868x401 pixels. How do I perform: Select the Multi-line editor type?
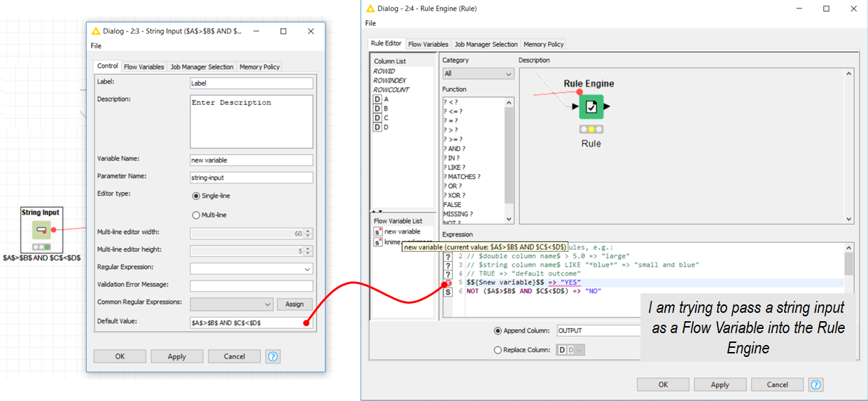(x=196, y=215)
